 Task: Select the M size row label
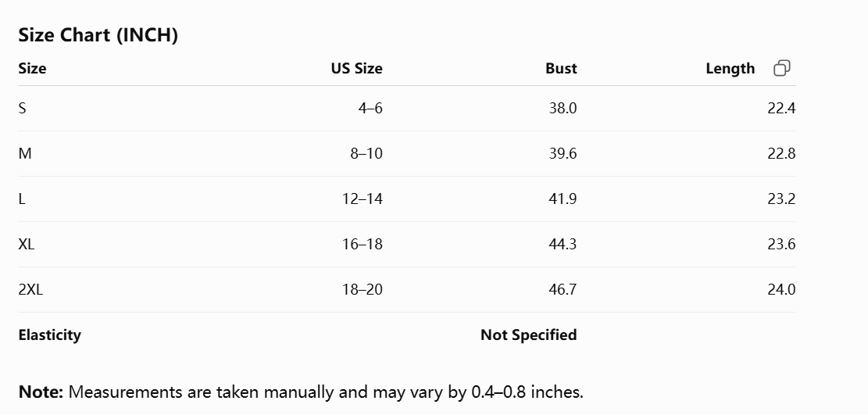[x=25, y=153]
